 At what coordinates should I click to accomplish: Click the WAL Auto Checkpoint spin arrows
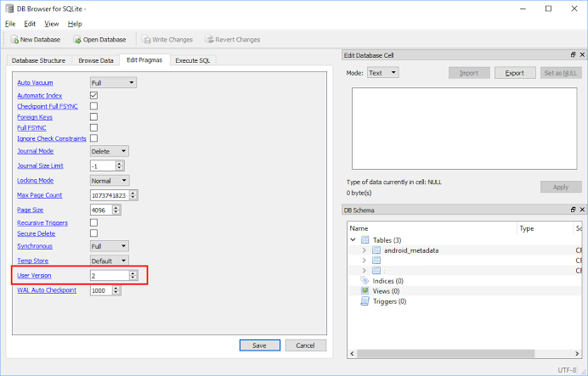pos(116,290)
